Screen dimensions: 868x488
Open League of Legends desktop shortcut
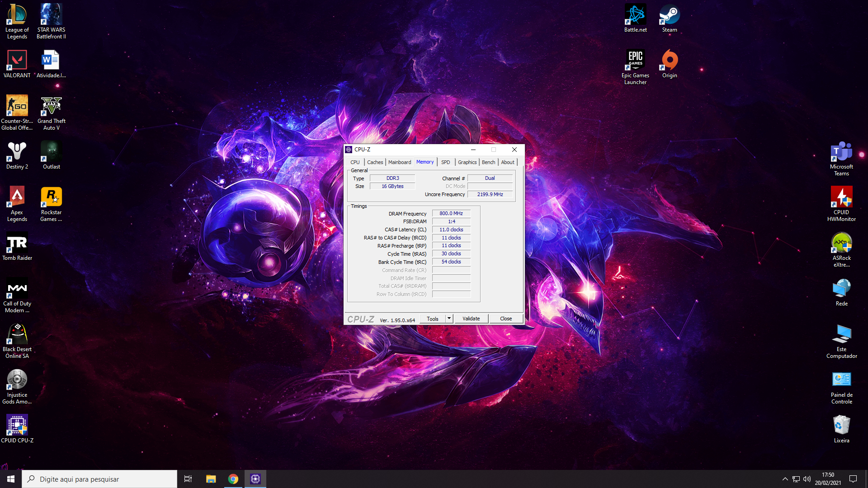pyautogui.click(x=17, y=21)
